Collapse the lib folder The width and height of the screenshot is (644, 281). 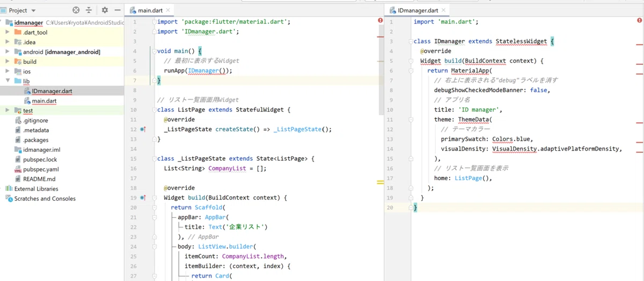coord(7,81)
